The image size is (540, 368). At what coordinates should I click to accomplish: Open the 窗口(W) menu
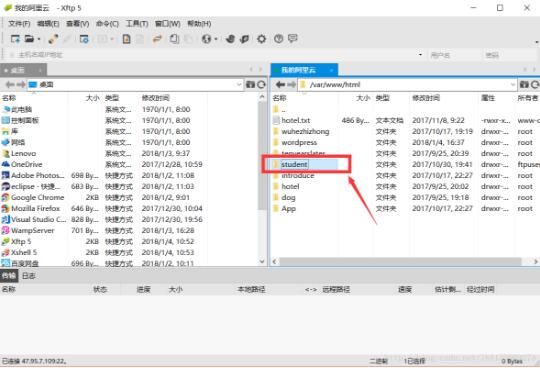(167, 24)
